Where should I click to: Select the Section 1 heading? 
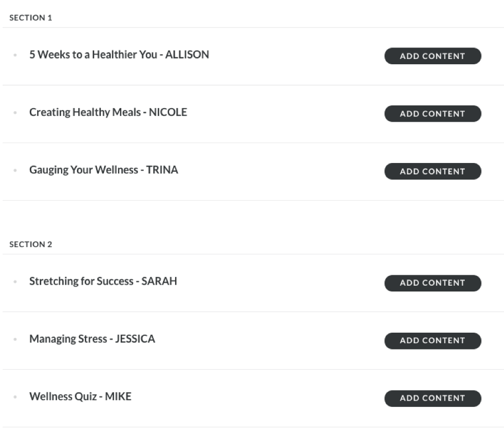click(x=31, y=18)
